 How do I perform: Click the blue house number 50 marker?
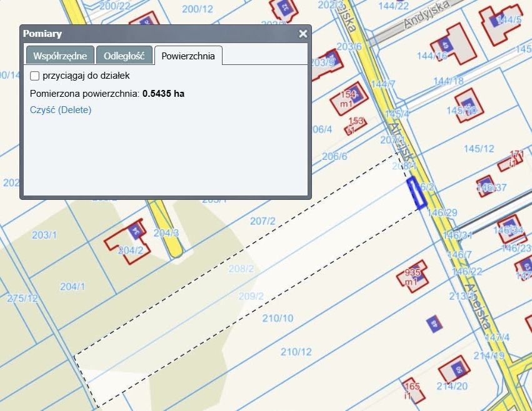[458, 369]
